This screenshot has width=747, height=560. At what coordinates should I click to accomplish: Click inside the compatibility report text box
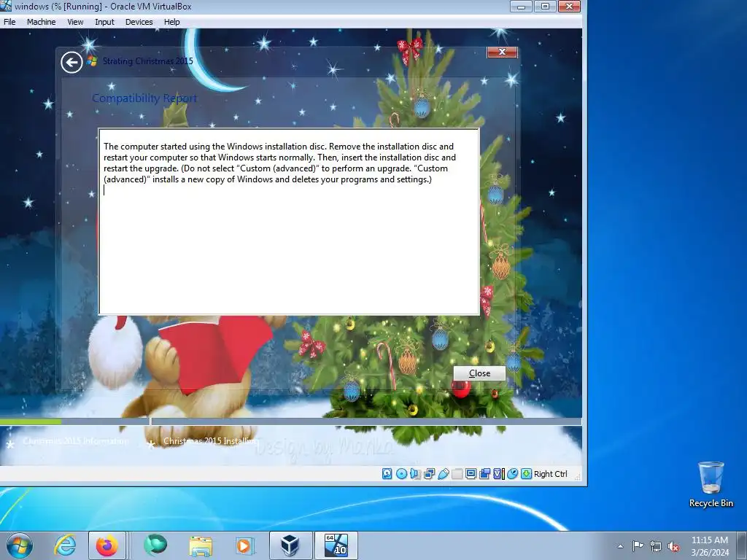289,222
